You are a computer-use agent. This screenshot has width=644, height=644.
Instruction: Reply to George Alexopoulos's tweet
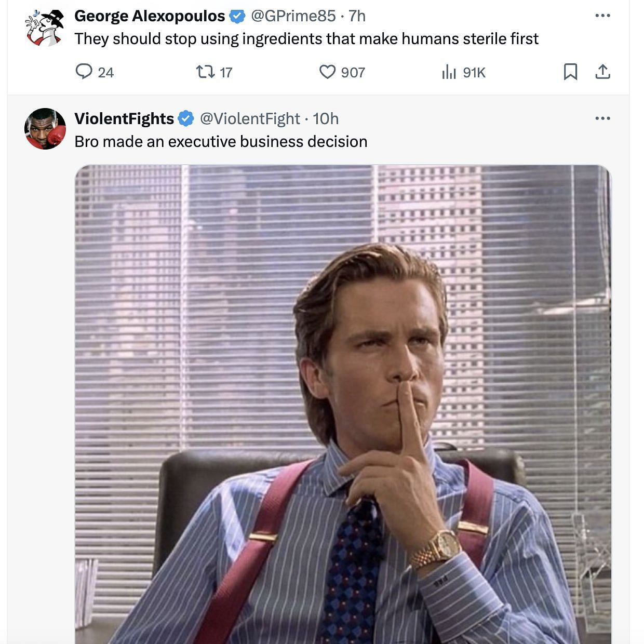[x=84, y=71]
